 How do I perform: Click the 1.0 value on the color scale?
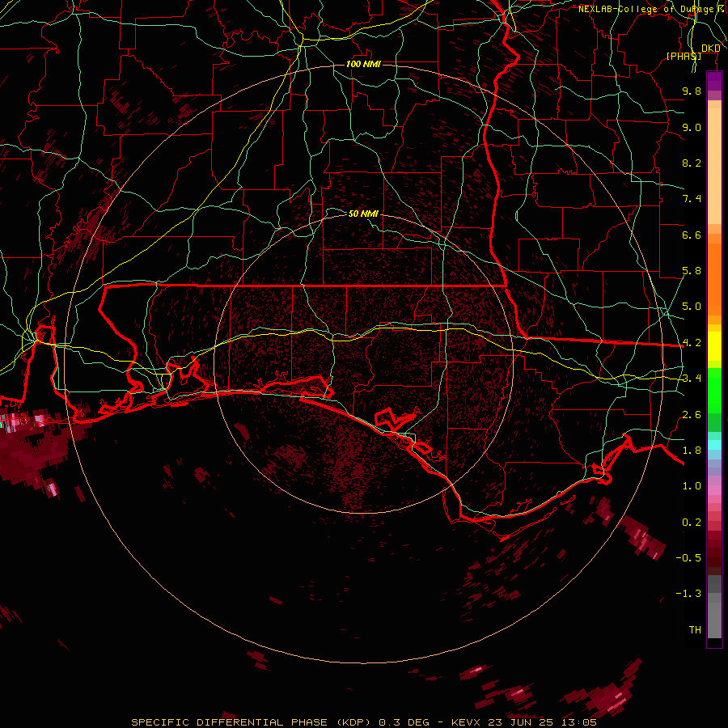point(692,486)
